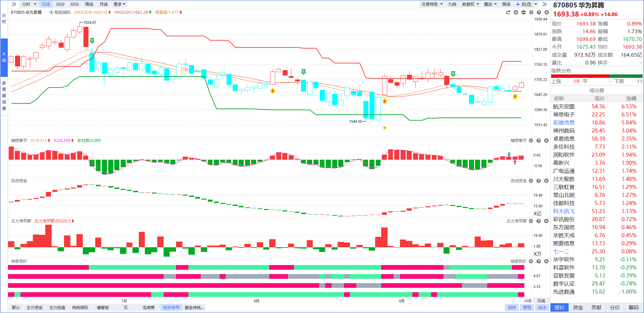
Task: Add stock with 自选 button
Action: (x=524, y=4)
